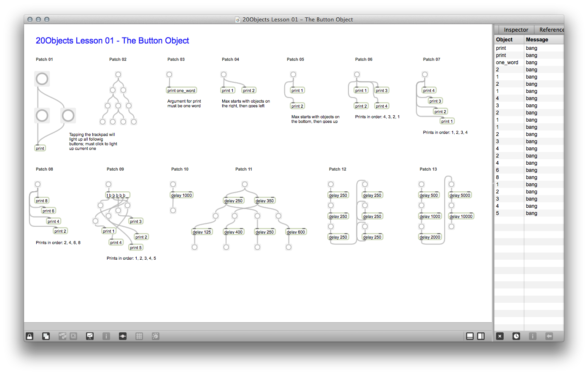Click the sidebar left arrow icon
Screen dimensions: 588x375
[x=549, y=336]
